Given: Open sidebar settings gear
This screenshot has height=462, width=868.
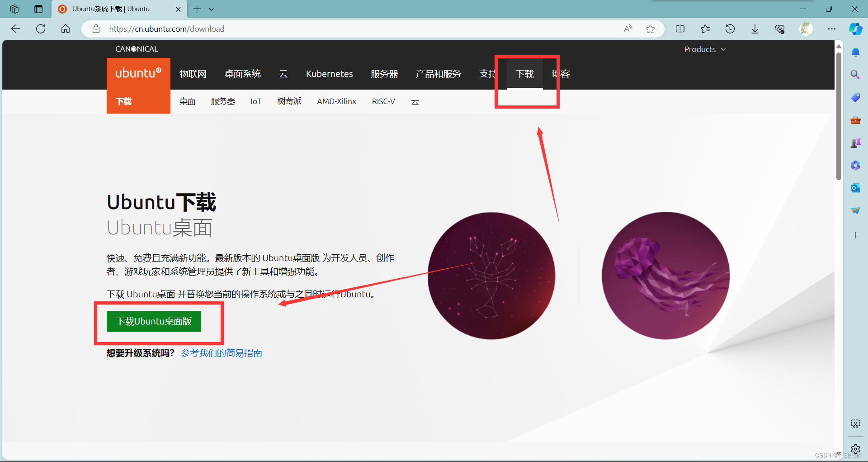Looking at the screenshot, I should [x=855, y=449].
